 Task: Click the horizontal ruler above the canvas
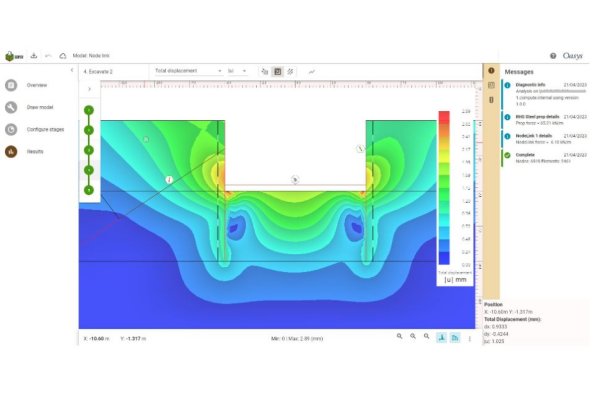[287, 84]
